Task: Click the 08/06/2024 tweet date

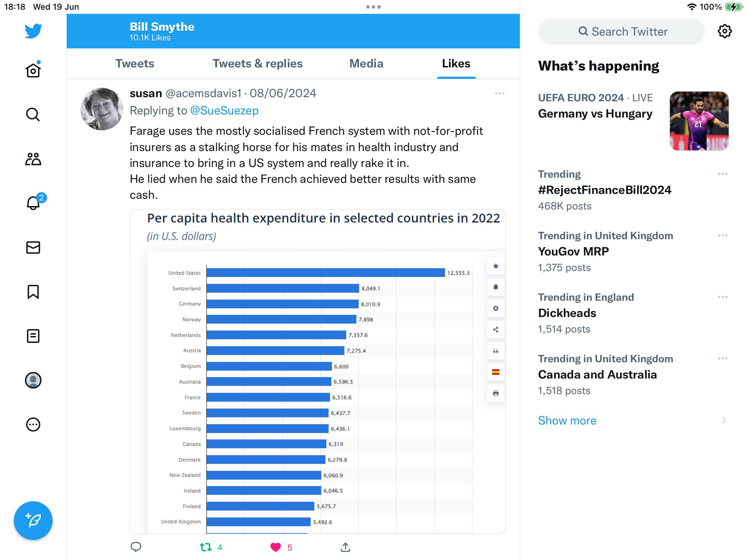Action: coord(283,93)
